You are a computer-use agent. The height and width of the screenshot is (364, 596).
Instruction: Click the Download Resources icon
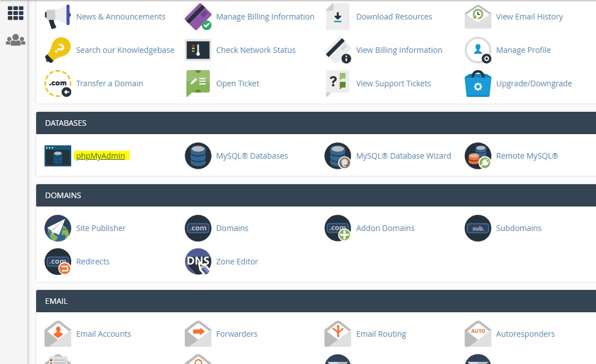pos(338,16)
